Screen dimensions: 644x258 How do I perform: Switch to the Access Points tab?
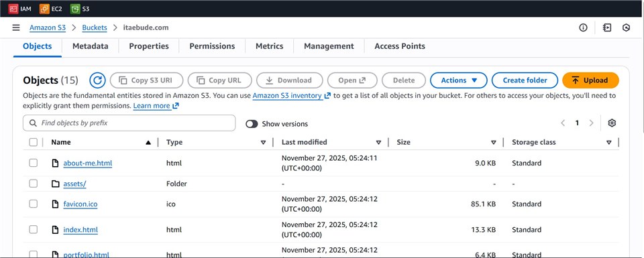pyautogui.click(x=400, y=46)
